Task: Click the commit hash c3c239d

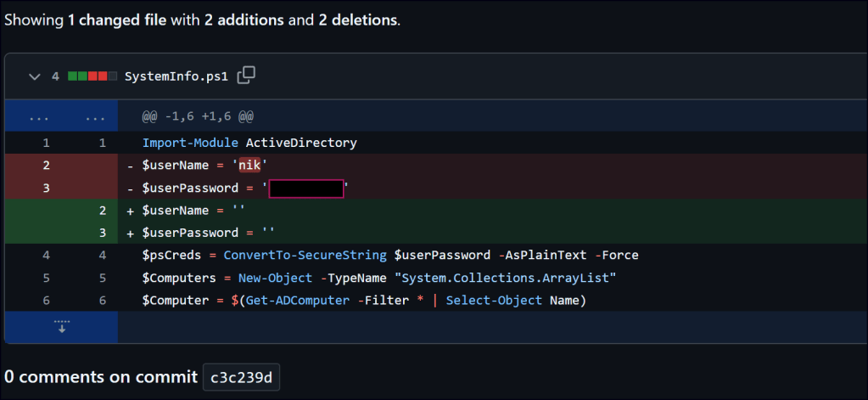Action: 241,377
